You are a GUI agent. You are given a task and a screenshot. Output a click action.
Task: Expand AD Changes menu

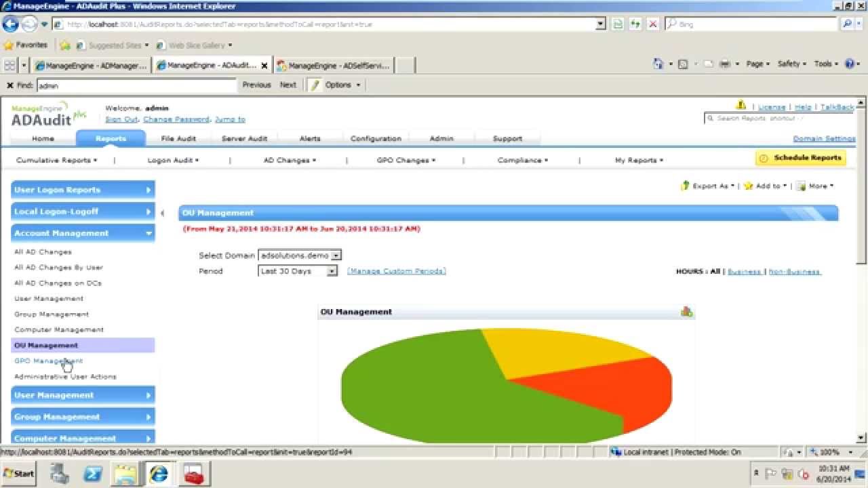coord(290,161)
